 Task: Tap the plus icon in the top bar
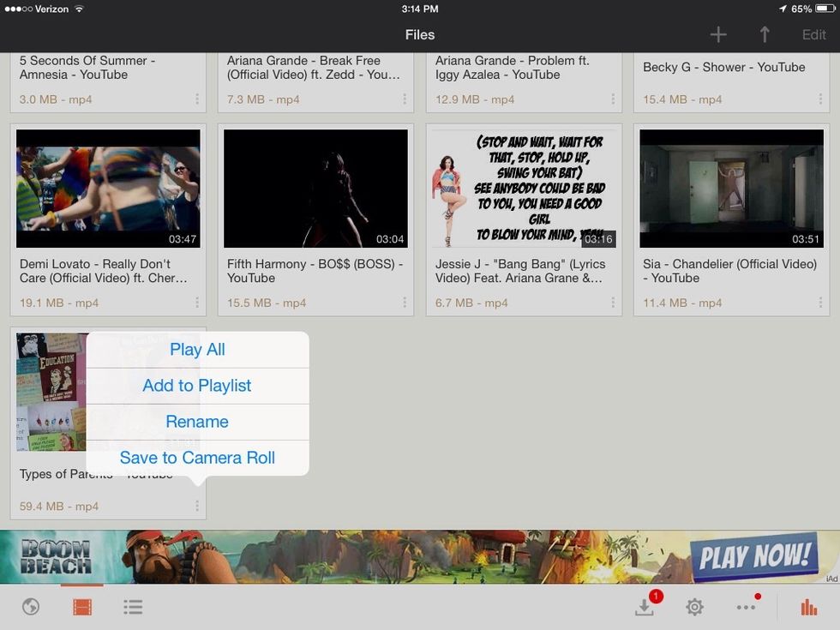coord(718,34)
